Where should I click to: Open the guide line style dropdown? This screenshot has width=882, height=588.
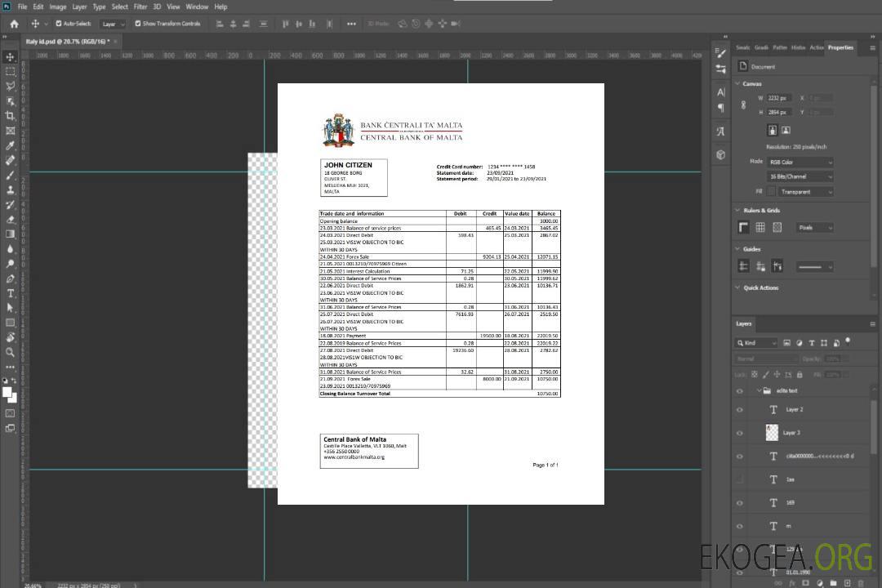point(814,267)
